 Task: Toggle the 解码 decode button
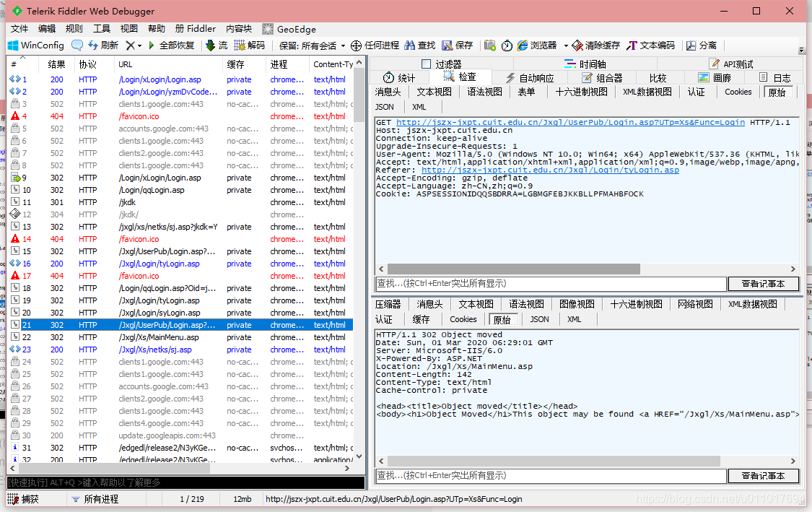250,45
